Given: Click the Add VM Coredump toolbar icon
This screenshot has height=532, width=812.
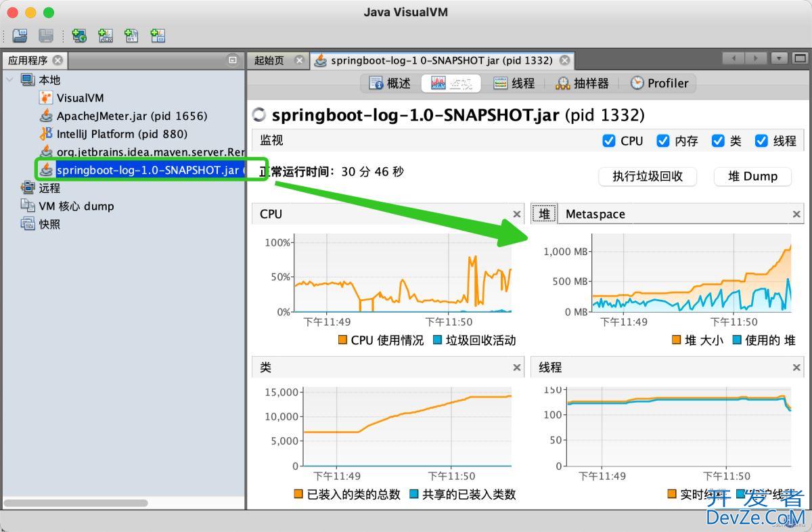Looking at the screenshot, I should pos(131,35).
